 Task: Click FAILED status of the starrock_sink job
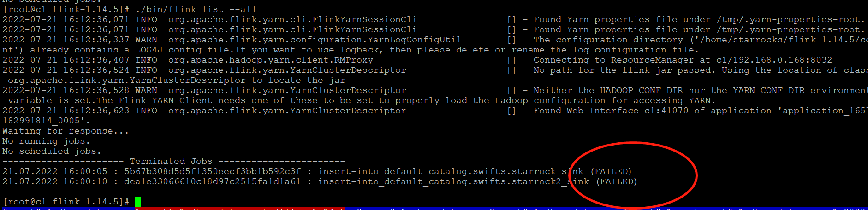pyautogui.click(x=611, y=171)
